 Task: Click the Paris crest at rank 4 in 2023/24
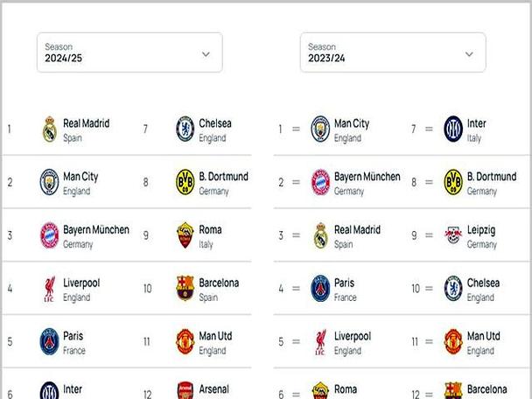[x=320, y=289]
